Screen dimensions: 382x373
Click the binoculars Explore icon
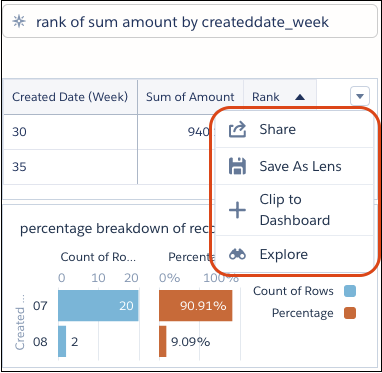[x=237, y=255]
